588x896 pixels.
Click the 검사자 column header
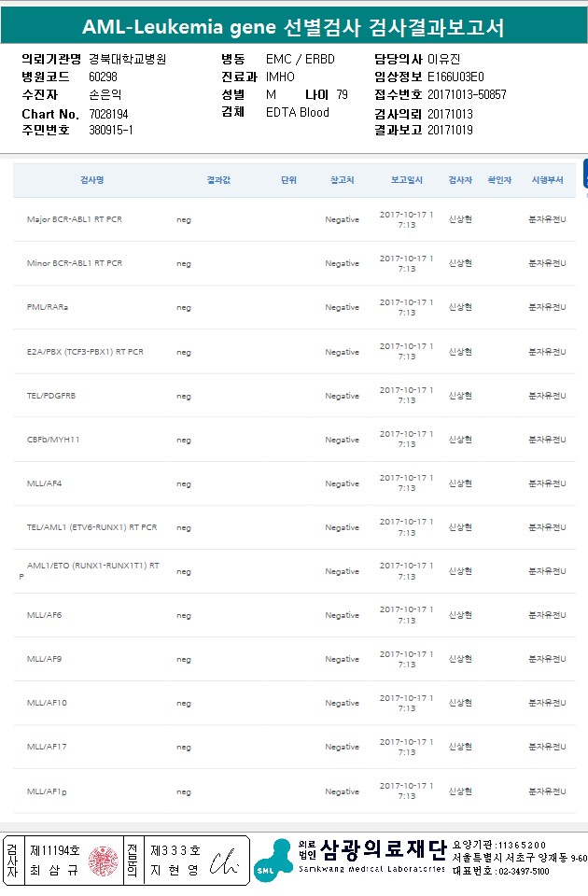pos(460,179)
